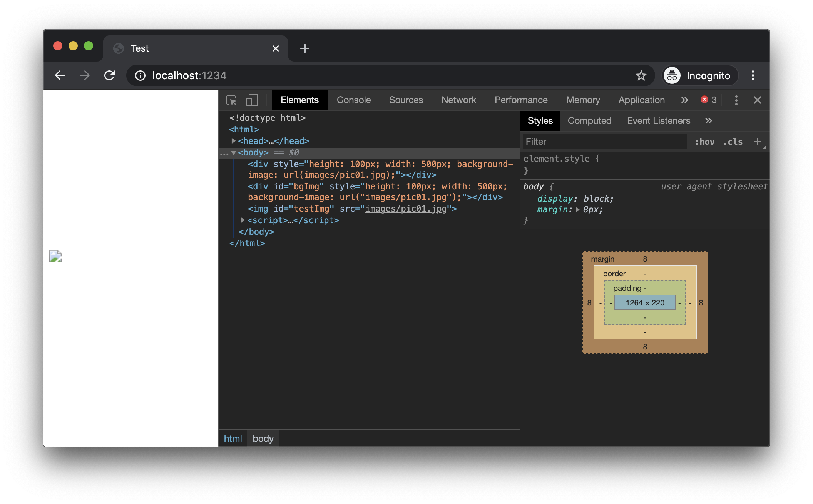Screen dimensions: 813x504
Task: Open the Memory tab
Action: (583, 100)
